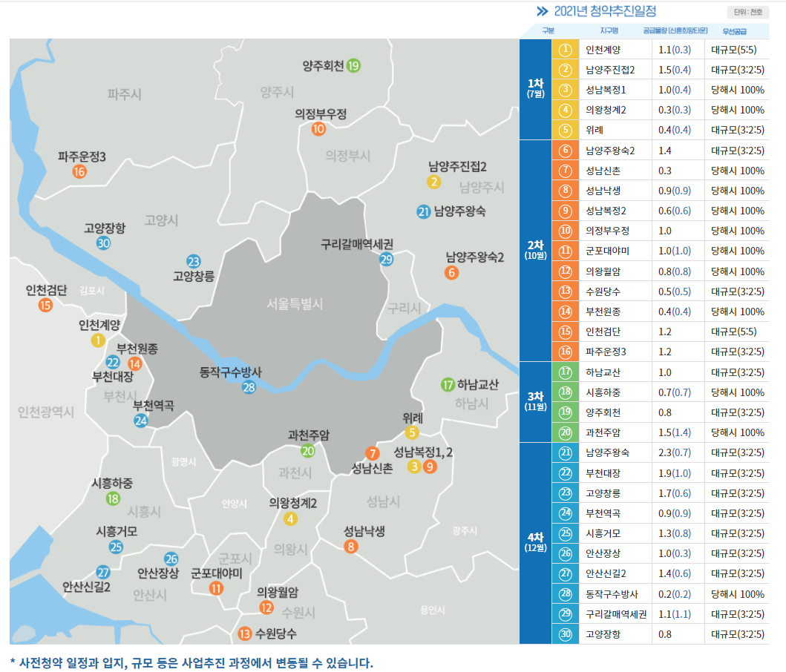Select map marker 11 below 군포대야미
The width and height of the screenshot is (786, 672).
[x=216, y=587]
